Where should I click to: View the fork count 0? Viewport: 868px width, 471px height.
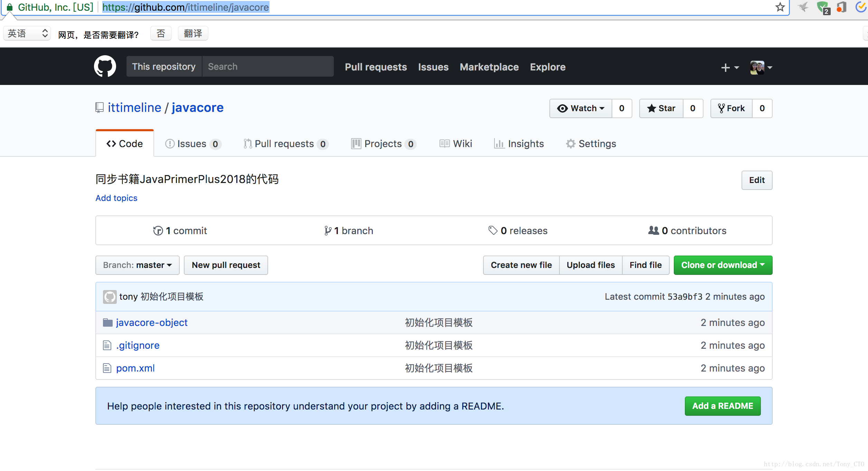tap(762, 108)
